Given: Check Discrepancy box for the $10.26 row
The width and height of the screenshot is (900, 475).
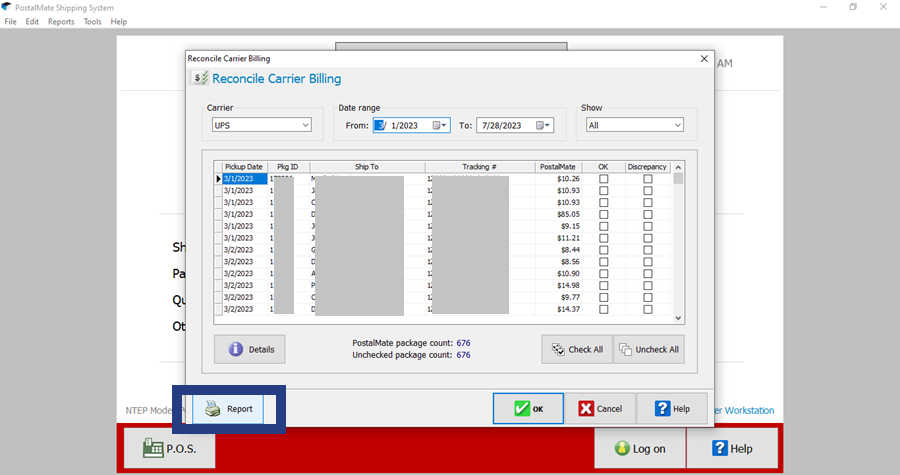Looking at the screenshot, I should [x=647, y=179].
